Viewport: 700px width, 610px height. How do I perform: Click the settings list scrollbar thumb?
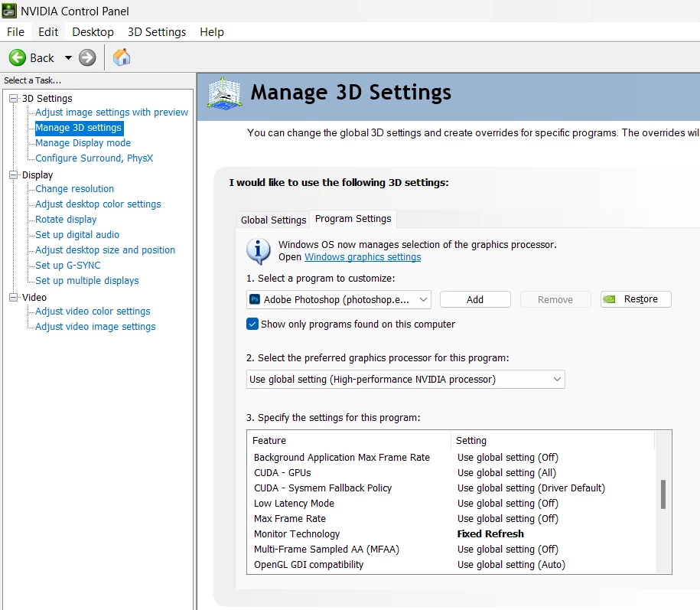pyautogui.click(x=663, y=494)
